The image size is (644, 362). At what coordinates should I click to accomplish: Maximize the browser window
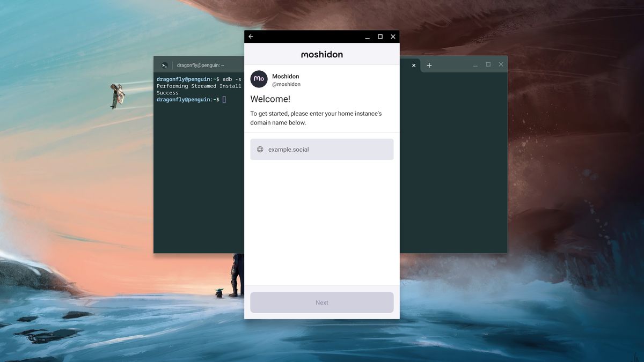pyautogui.click(x=488, y=63)
